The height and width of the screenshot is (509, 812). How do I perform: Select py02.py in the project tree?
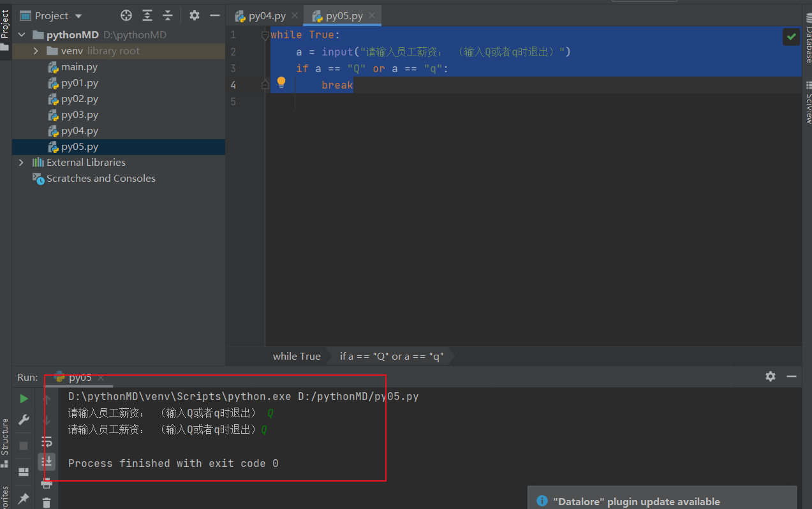pos(79,99)
